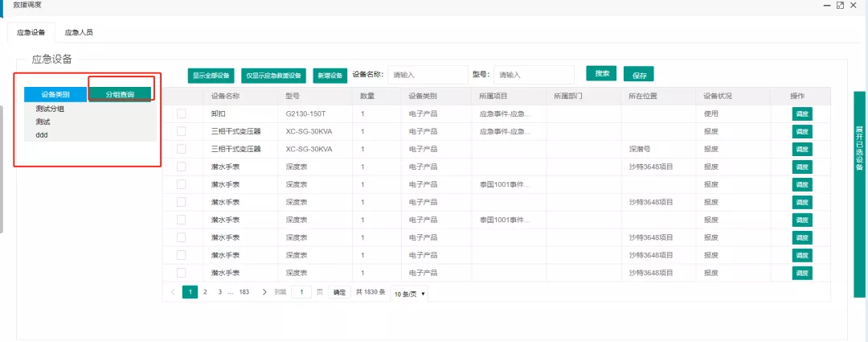Click the 新增设备 button

pyautogui.click(x=330, y=76)
